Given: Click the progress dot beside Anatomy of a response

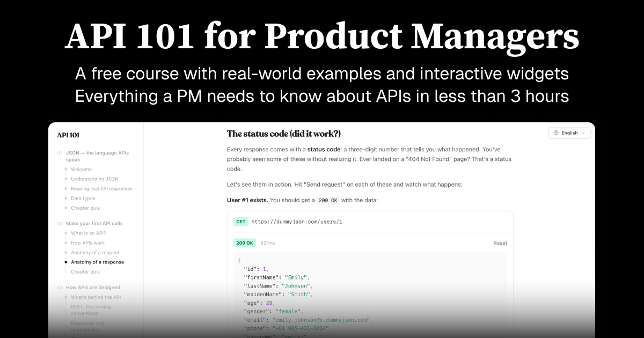Looking at the screenshot, I should click(x=65, y=262).
